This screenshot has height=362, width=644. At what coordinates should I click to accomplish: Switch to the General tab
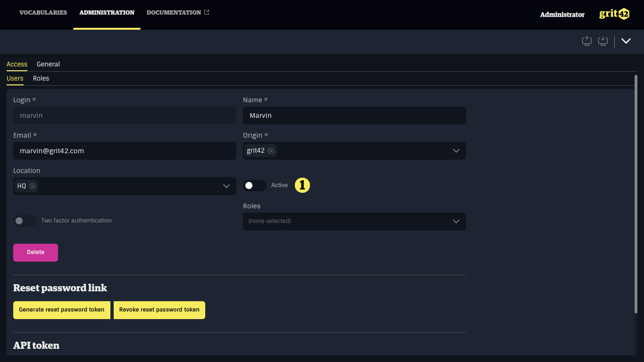click(48, 64)
